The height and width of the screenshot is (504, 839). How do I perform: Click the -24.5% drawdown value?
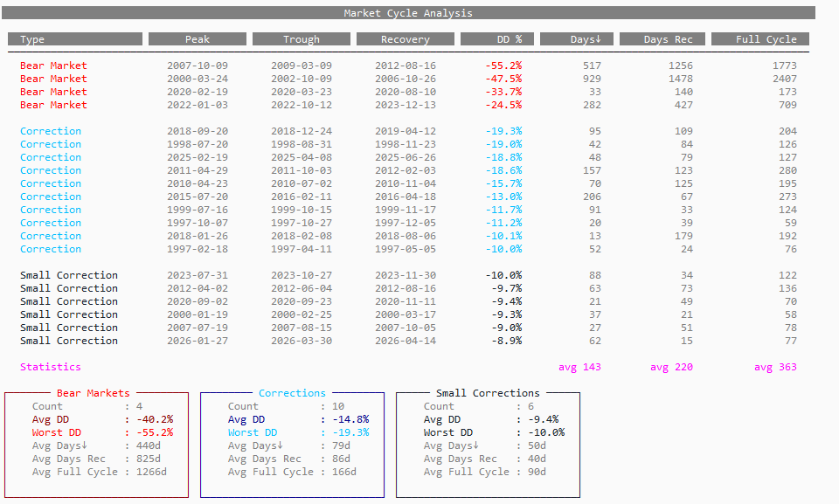pyautogui.click(x=503, y=105)
